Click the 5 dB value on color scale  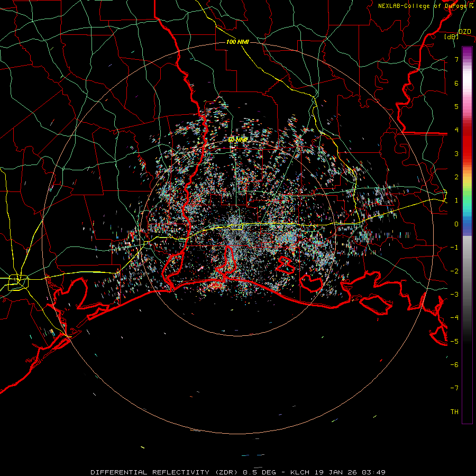[456, 106]
